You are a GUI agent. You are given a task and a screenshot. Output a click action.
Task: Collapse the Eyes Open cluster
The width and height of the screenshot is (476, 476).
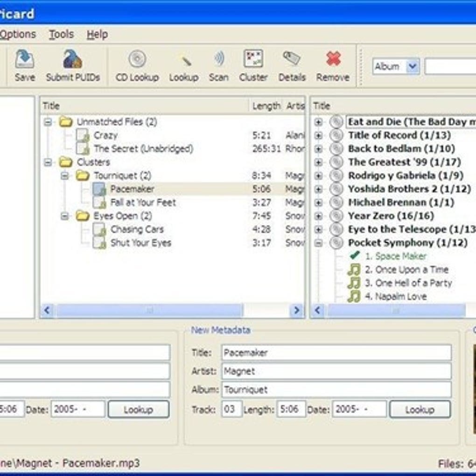click(65, 216)
